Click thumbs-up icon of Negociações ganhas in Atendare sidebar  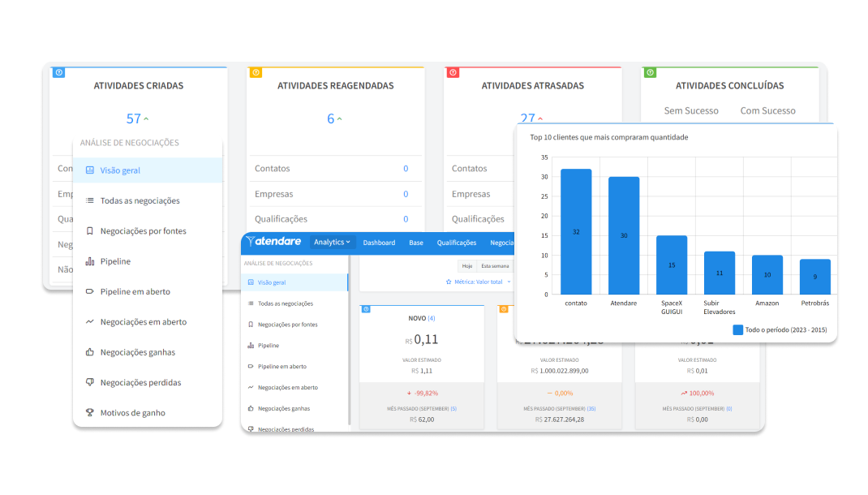251,409
